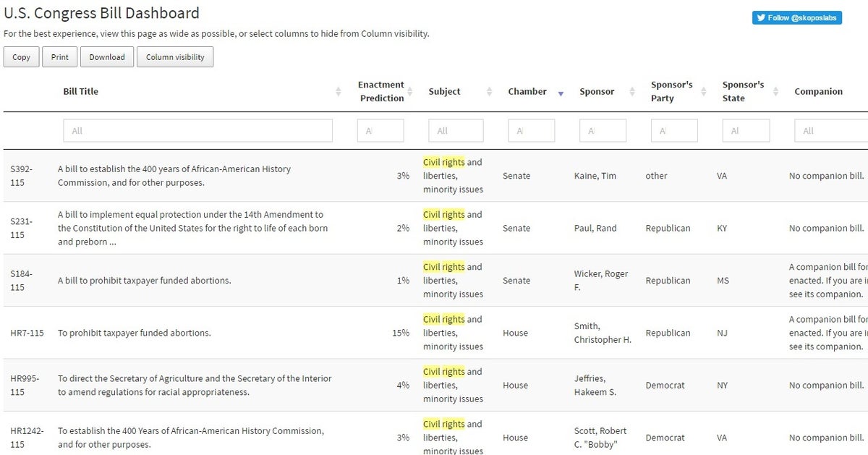Click the 1% enactment prediction value

click(x=403, y=281)
